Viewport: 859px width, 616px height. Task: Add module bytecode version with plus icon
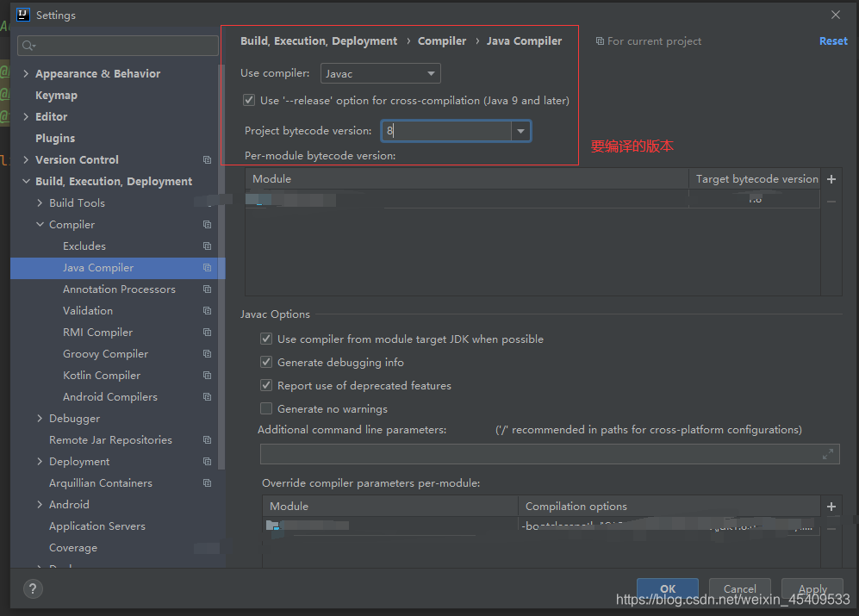831,179
